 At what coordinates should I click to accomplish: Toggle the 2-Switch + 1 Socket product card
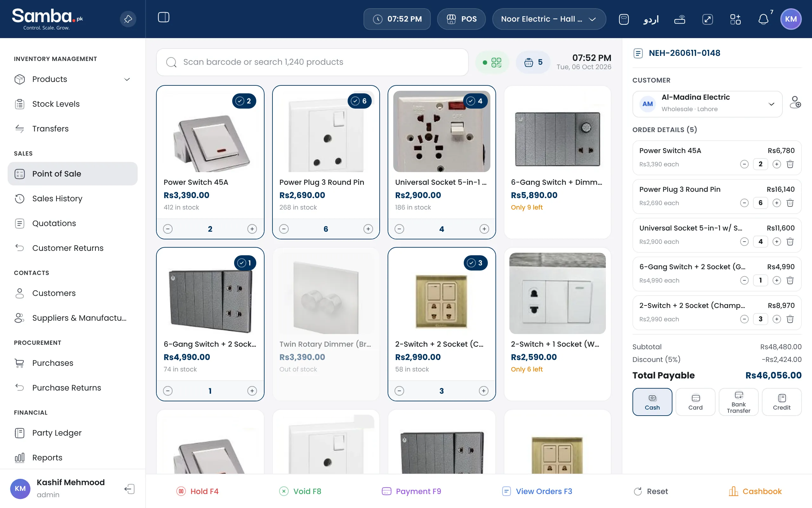pyautogui.click(x=557, y=324)
